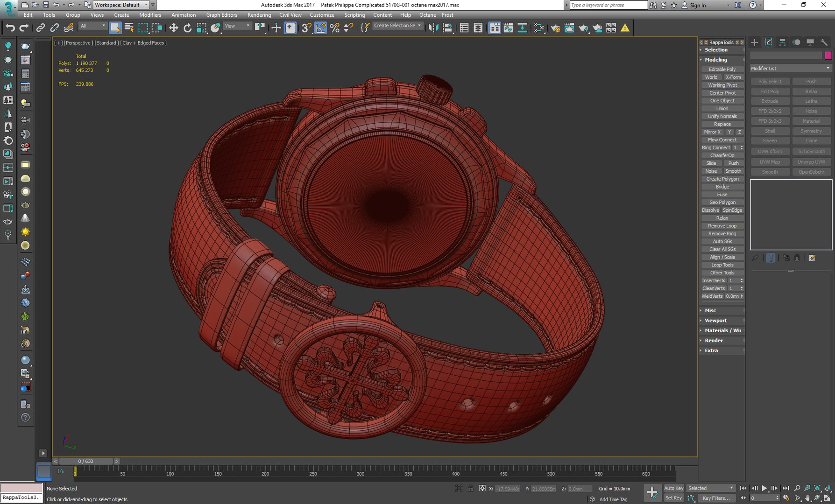Toggle the Selection Lock padlock

[471, 489]
